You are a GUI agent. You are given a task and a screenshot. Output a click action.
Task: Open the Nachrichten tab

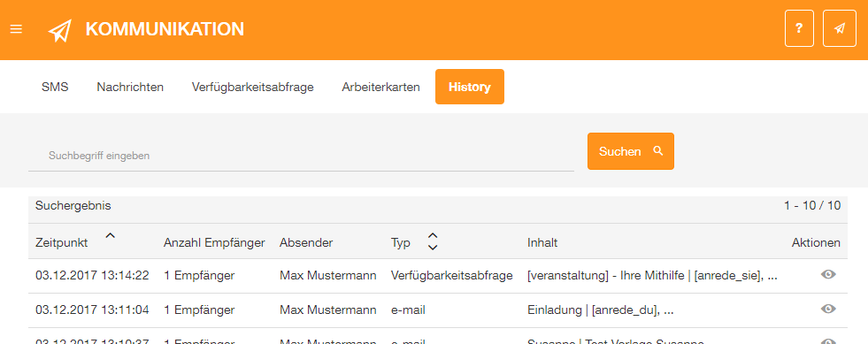pos(130,87)
